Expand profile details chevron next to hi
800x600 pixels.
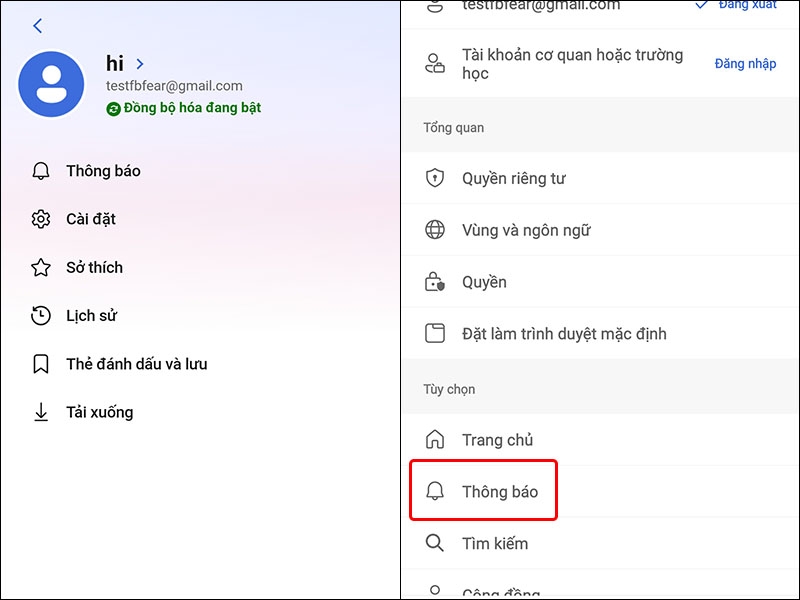tap(140, 64)
